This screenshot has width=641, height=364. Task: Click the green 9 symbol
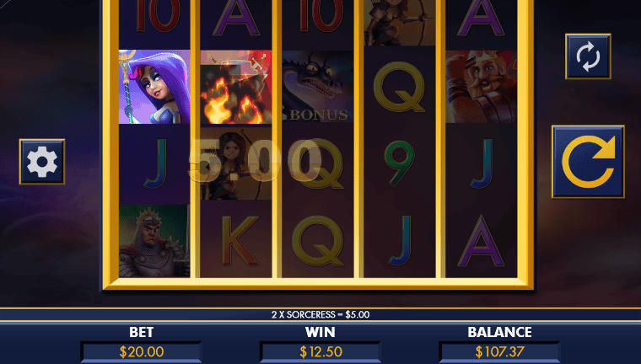coord(400,163)
